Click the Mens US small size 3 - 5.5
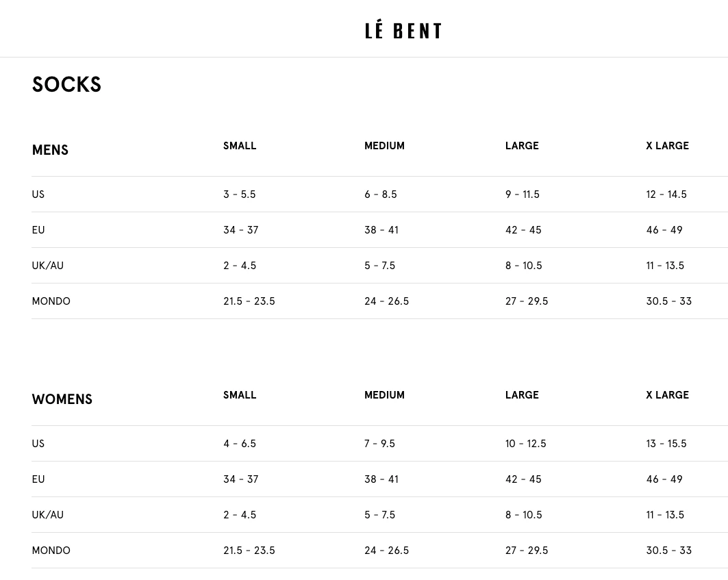Viewport: 728px width, 580px height. click(239, 194)
